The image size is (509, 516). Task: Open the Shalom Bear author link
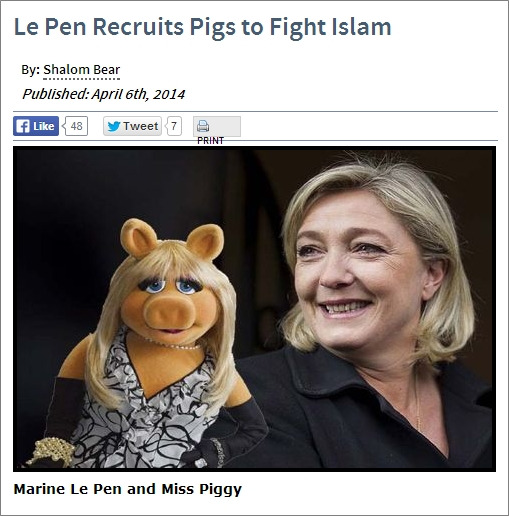pos(82,70)
